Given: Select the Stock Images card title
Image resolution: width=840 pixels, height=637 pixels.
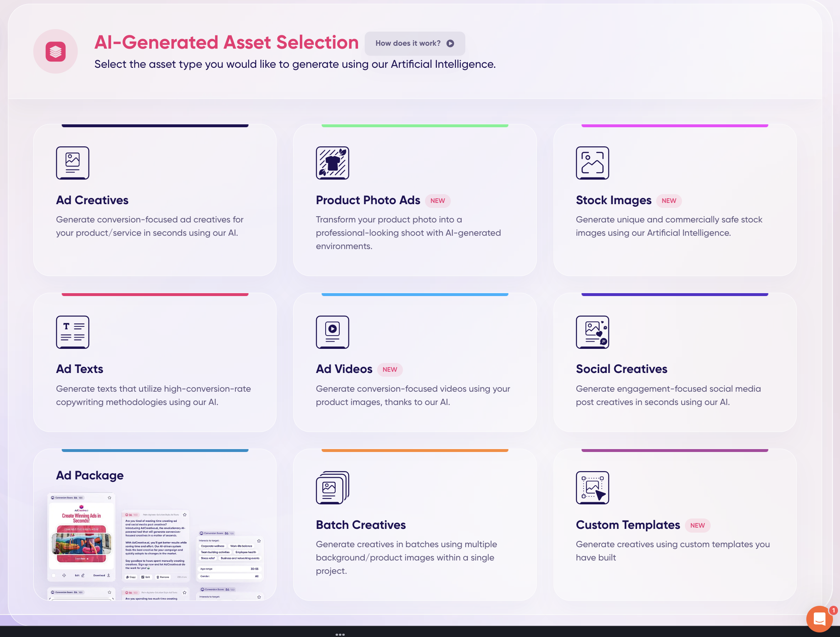Looking at the screenshot, I should coord(613,200).
